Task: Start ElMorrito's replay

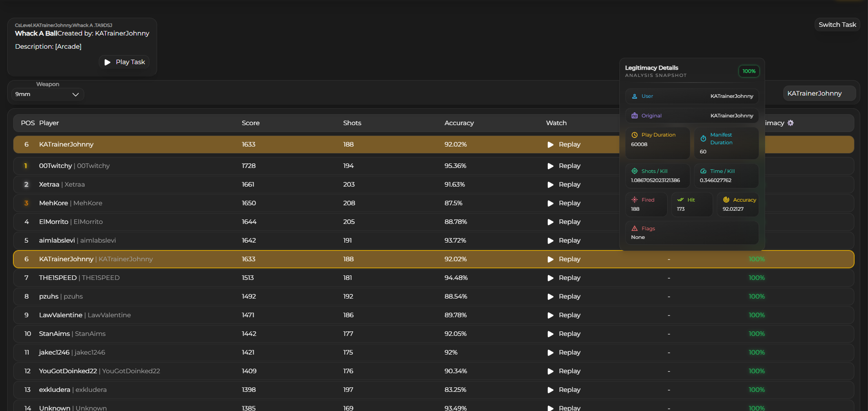Action: pos(564,222)
